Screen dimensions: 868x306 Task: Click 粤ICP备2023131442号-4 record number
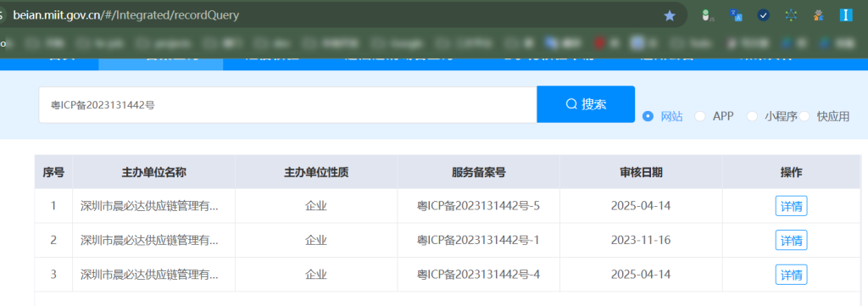(x=478, y=275)
